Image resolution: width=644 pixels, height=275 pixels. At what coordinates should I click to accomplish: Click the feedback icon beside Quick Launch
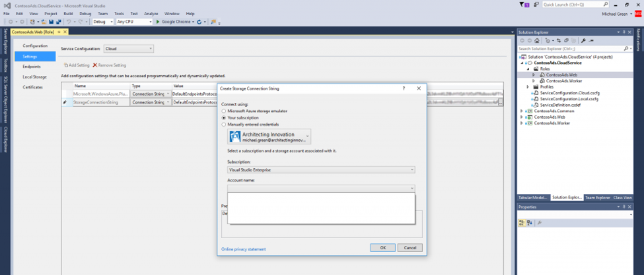pos(536,5)
